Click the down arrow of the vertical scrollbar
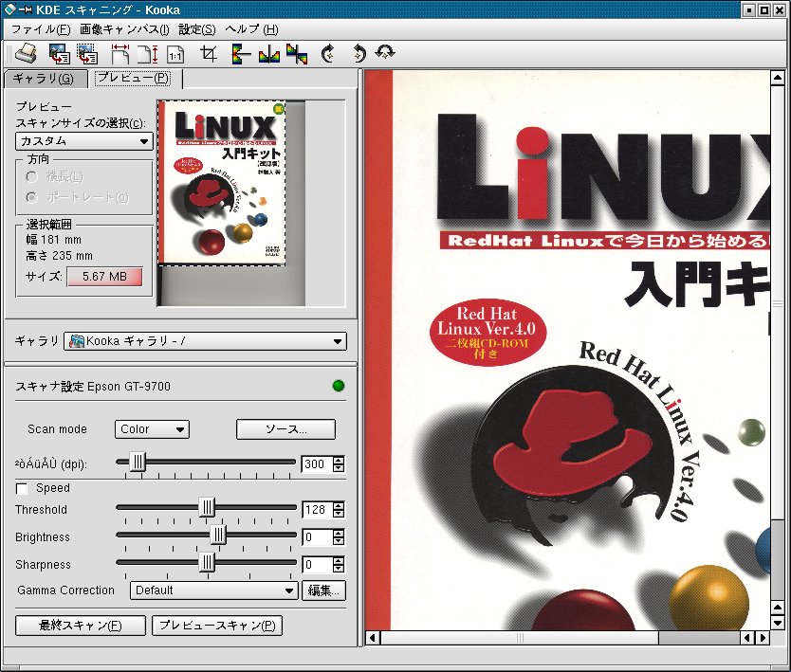The image size is (791, 672). 778,624
